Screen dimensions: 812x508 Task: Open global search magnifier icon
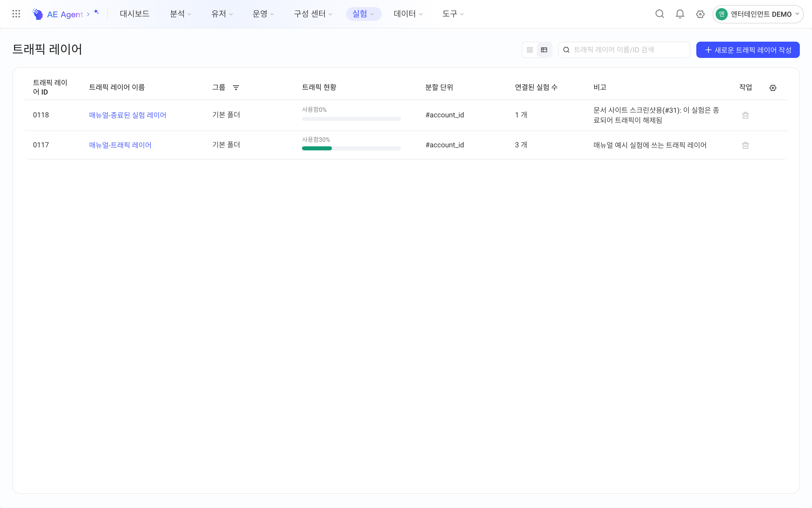coord(660,14)
